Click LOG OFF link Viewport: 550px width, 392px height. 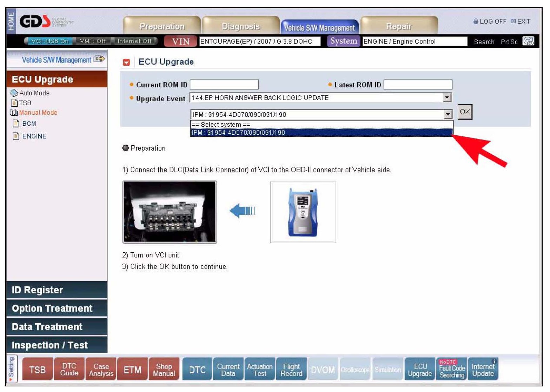click(490, 21)
